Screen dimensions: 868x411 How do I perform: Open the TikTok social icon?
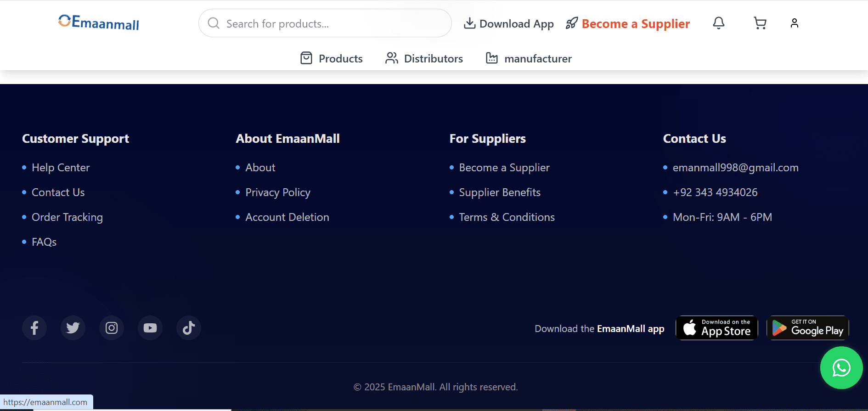point(189,328)
